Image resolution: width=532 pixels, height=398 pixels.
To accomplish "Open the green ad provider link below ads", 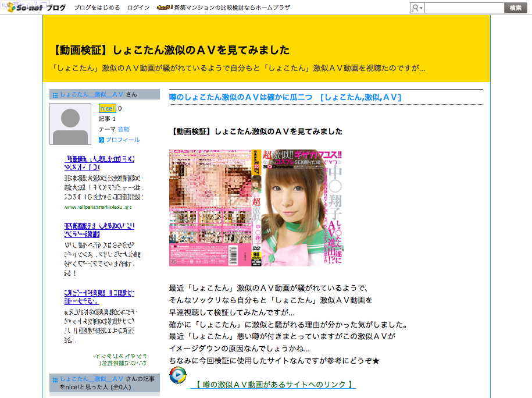I will 120,360.
